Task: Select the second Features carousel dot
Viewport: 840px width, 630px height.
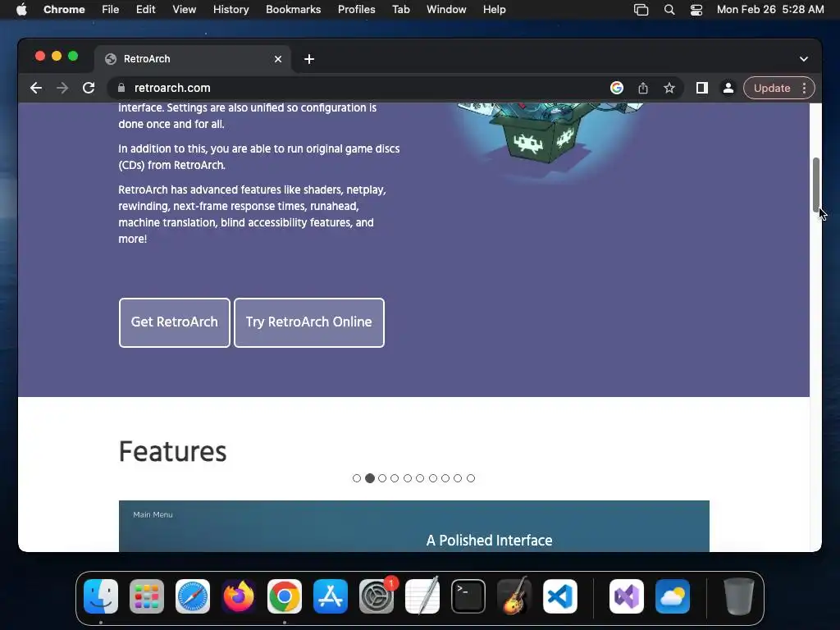Action: pyautogui.click(x=370, y=478)
